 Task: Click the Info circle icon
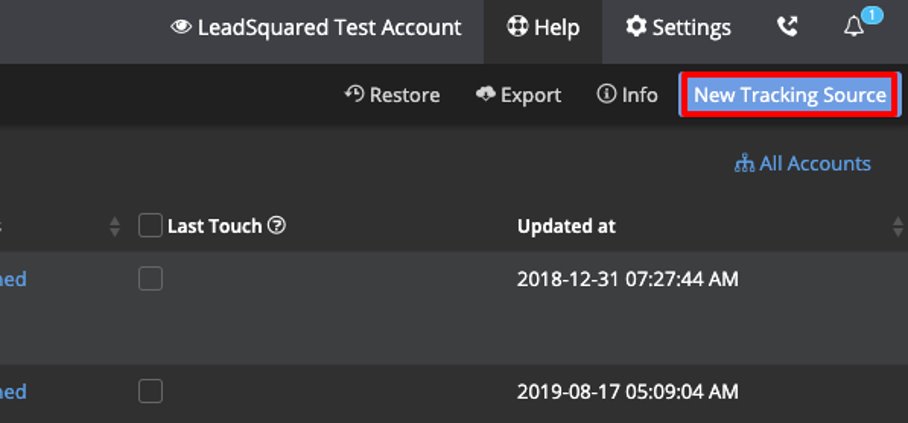tap(606, 94)
